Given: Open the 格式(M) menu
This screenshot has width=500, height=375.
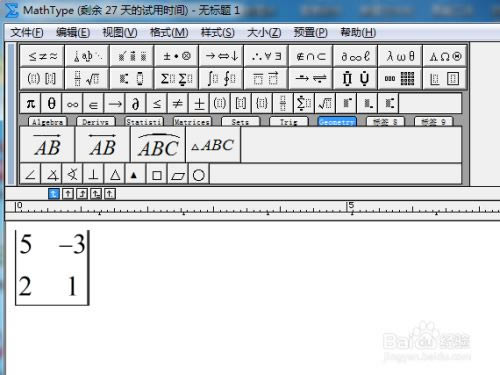Looking at the screenshot, I should (x=169, y=32).
